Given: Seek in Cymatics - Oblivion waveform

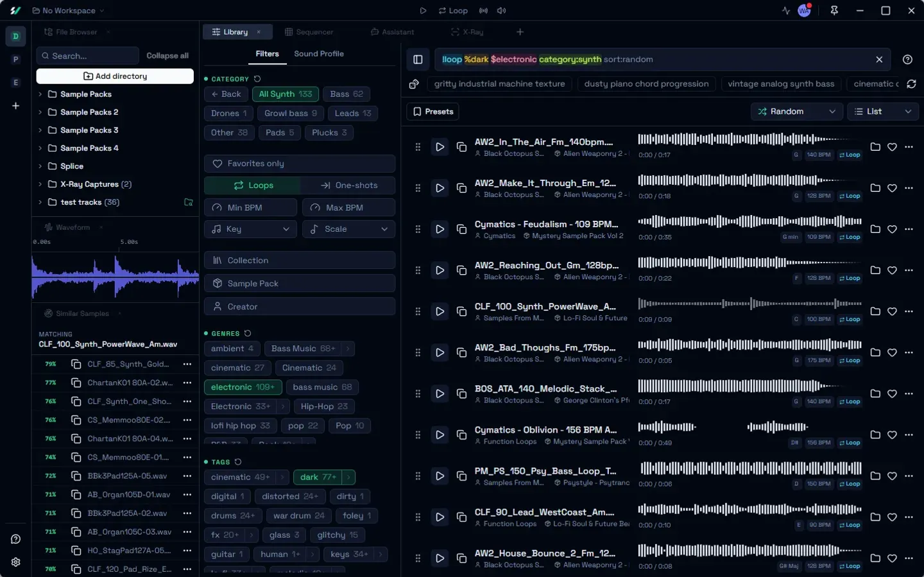Looking at the screenshot, I should [749, 427].
